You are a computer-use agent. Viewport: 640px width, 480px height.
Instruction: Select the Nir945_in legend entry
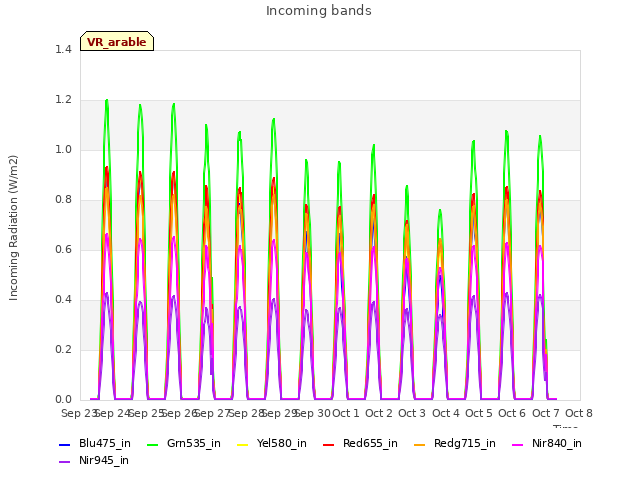pyautogui.click(x=94, y=461)
